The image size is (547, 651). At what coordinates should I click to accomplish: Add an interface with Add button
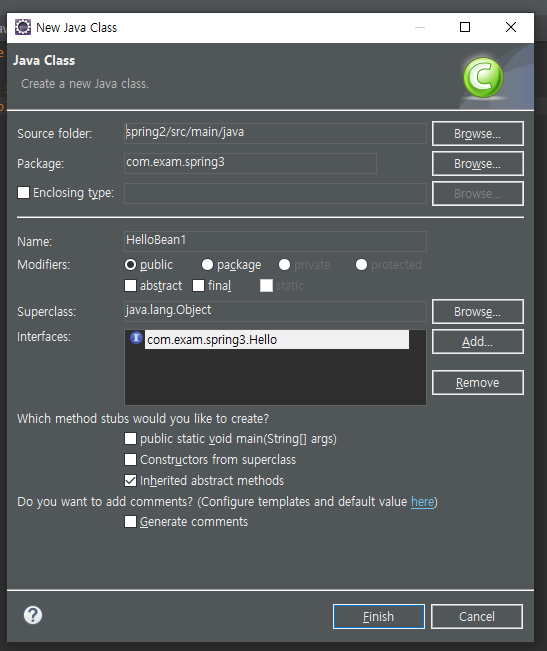[478, 342]
